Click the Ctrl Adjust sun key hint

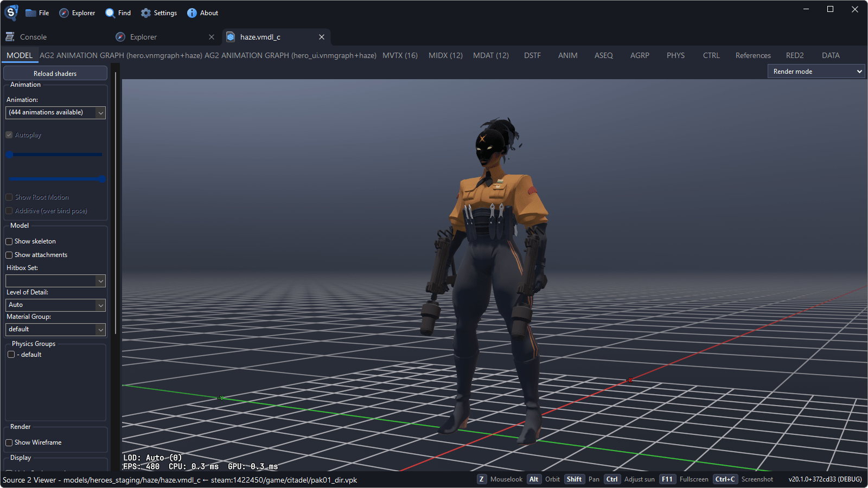(630, 479)
